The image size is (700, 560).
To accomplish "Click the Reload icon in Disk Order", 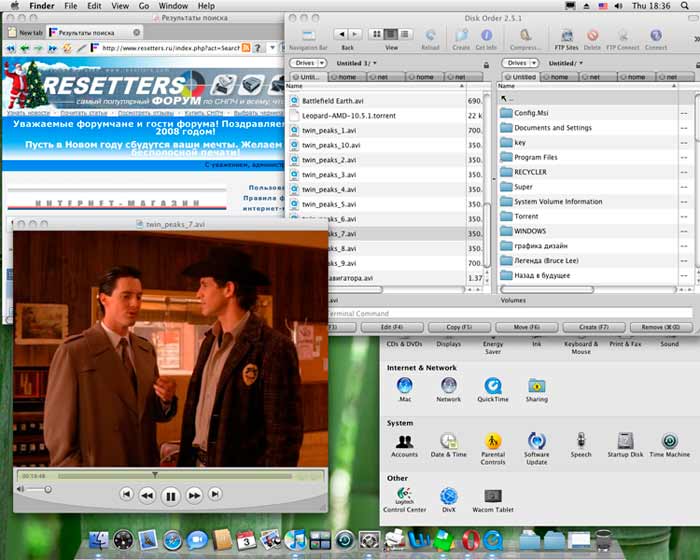I will tap(430, 35).
